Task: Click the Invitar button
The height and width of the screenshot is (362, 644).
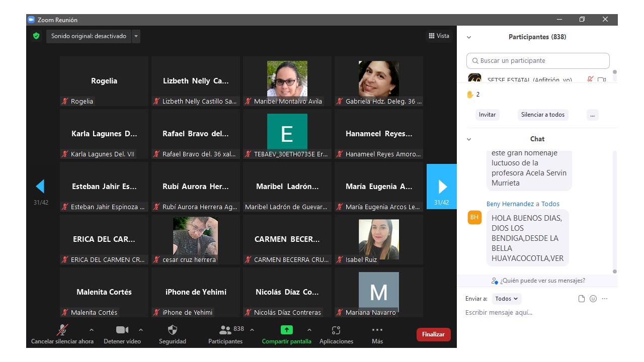Action: pos(487,115)
